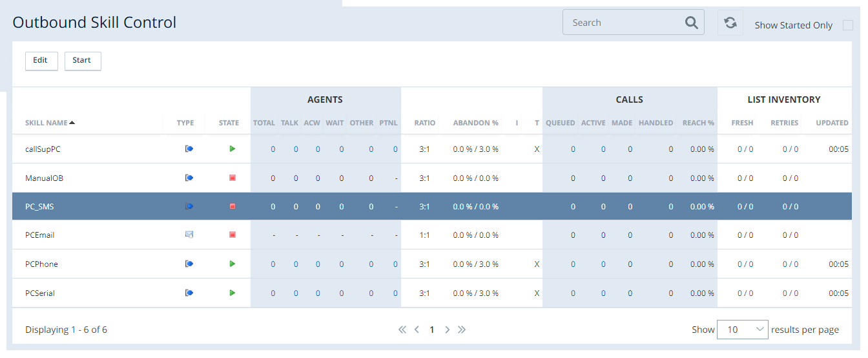The image size is (868, 358).
Task: Click the stopped state icon for PCEmail
Action: coord(232,235)
